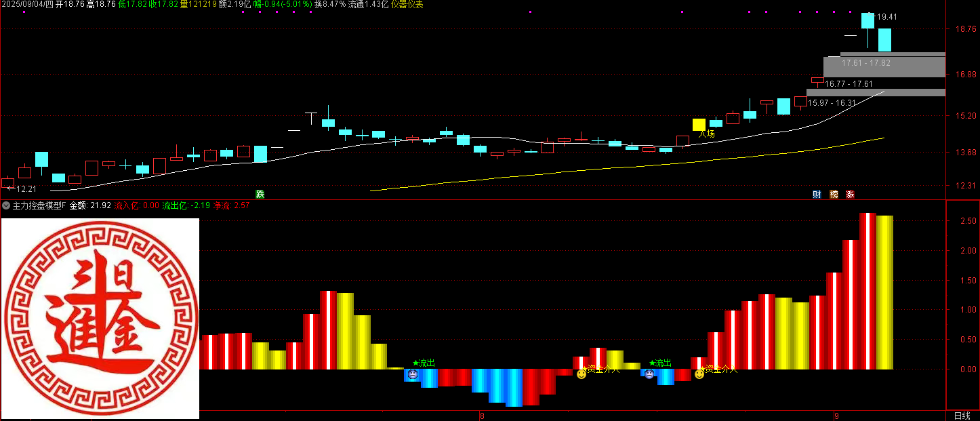
Task: Click the 9 month marker on time axis
Action: [836, 416]
